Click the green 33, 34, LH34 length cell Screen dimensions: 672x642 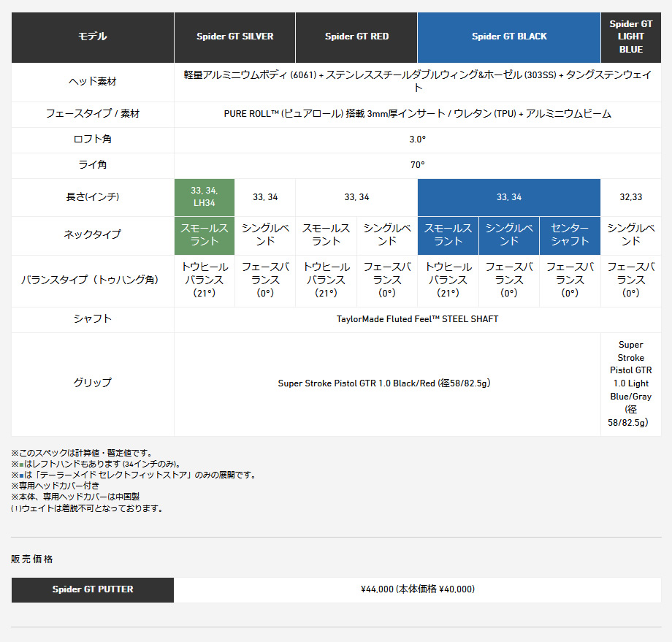205,197
